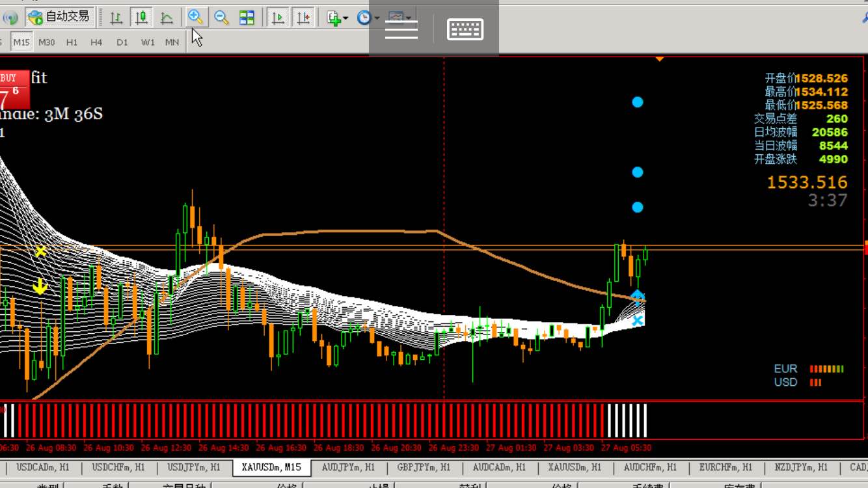Image resolution: width=868 pixels, height=488 pixels.
Task: Select the MN monthly timeframe
Action: point(172,42)
